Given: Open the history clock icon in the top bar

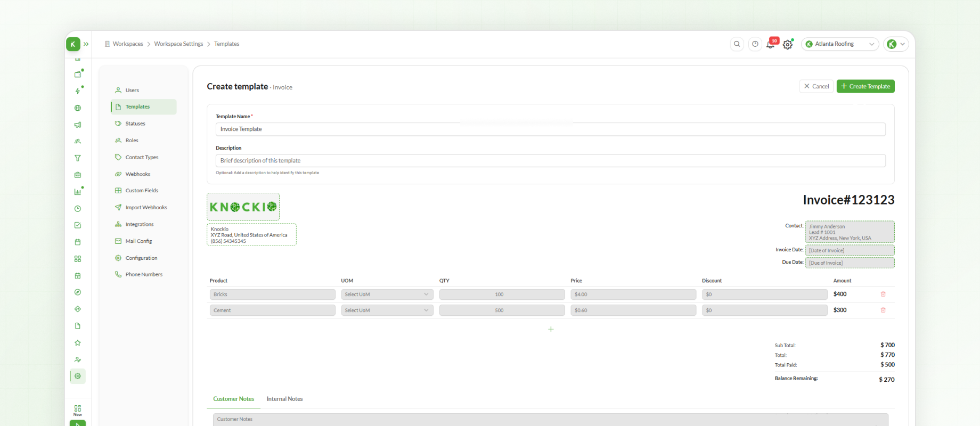Looking at the screenshot, I should [755, 44].
